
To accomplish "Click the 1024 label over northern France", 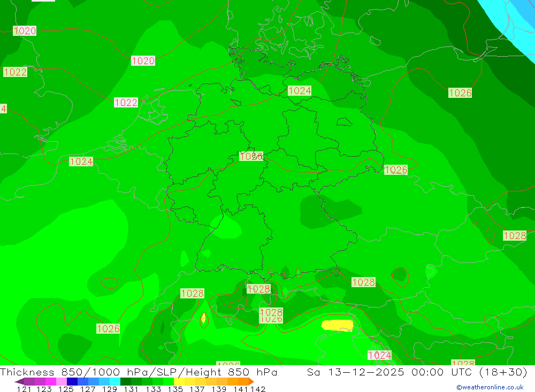I will tap(81, 162).
